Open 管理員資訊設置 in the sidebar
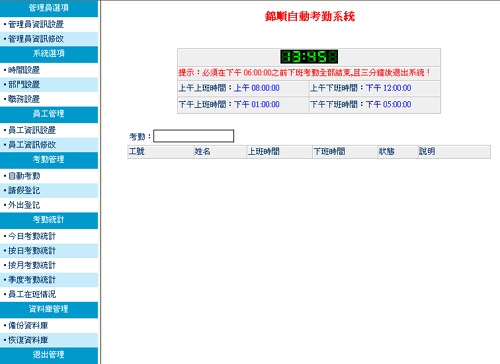Viewport: 500px width, 364px height. tap(36, 24)
